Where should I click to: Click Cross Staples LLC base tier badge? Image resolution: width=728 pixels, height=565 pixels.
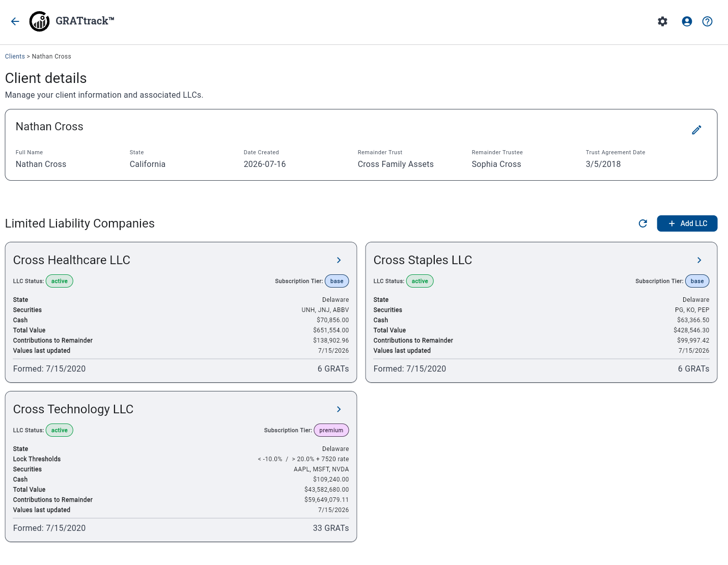click(x=697, y=281)
